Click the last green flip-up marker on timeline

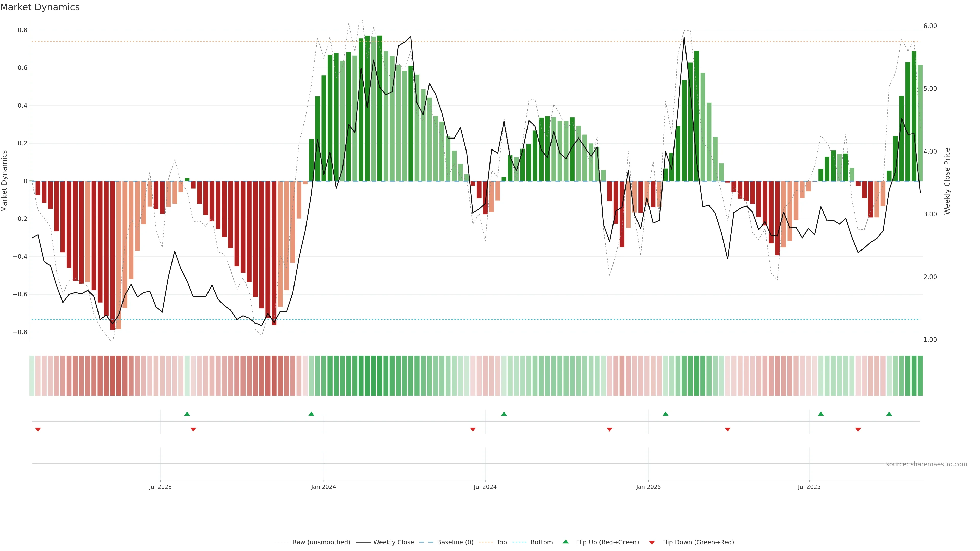point(889,414)
